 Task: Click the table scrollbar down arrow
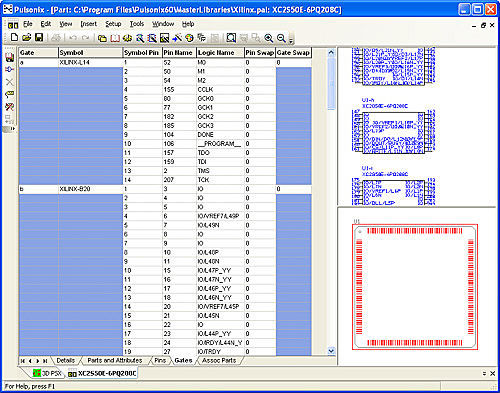(331, 351)
